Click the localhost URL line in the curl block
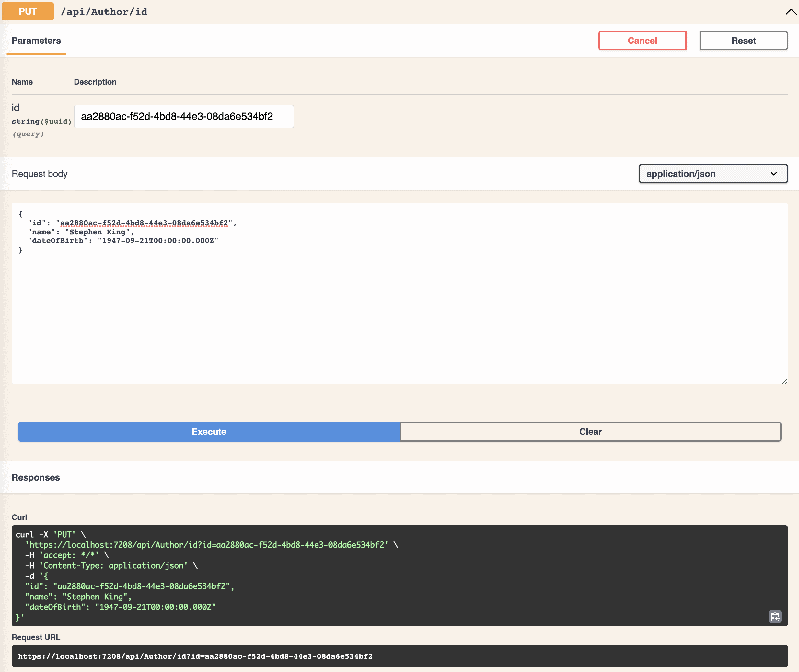Image resolution: width=799 pixels, height=672 pixels. (x=211, y=545)
